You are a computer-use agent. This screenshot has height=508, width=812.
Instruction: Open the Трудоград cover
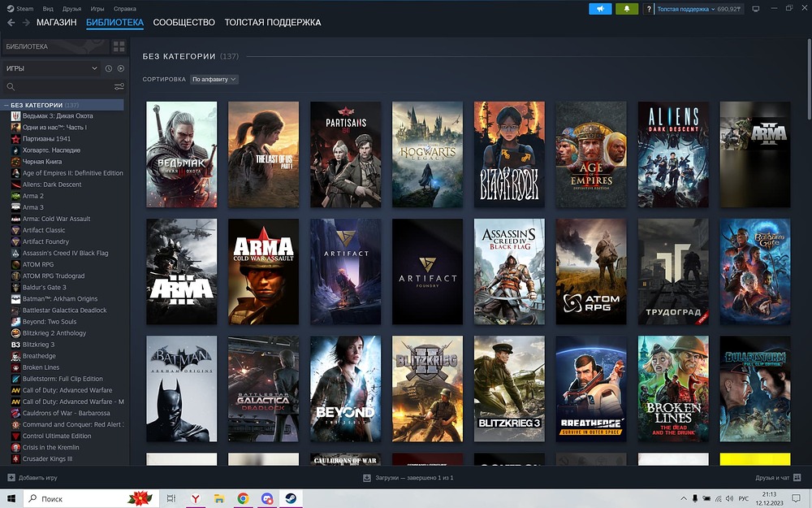(673, 271)
